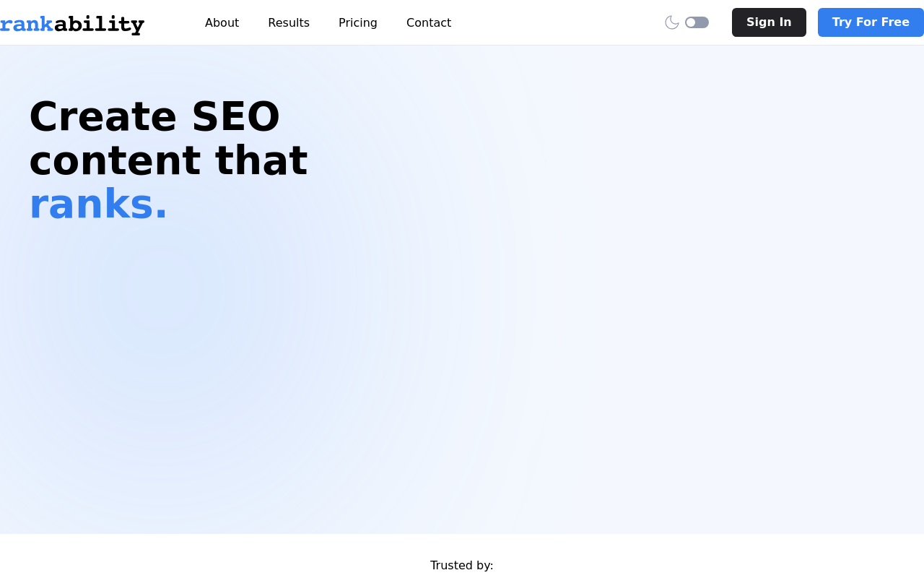
Task: Open the Pricing nav link
Action: [x=358, y=22]
